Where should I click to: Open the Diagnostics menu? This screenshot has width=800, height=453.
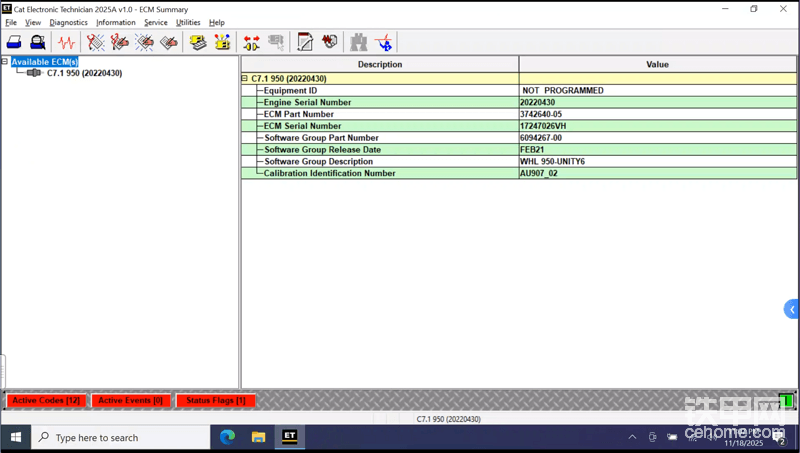[68, 22]
